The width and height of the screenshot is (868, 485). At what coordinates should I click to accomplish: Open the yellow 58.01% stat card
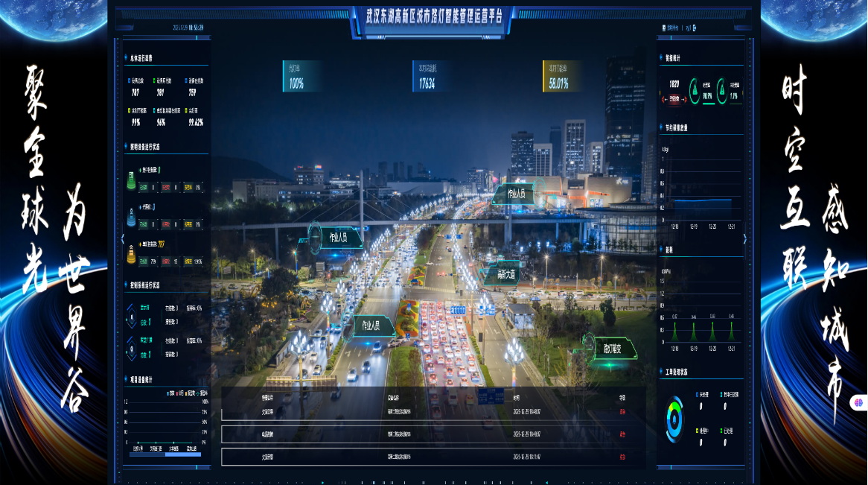pyautogui.click(x=563, y=76)
